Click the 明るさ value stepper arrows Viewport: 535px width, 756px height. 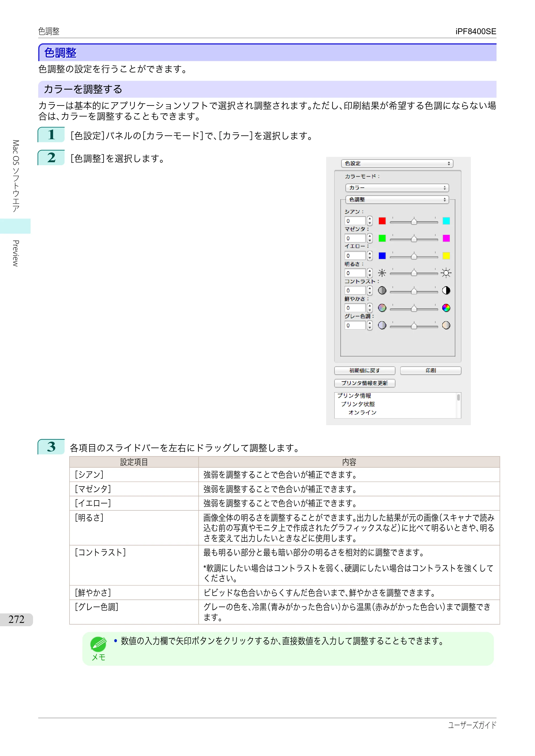point(370,273)
